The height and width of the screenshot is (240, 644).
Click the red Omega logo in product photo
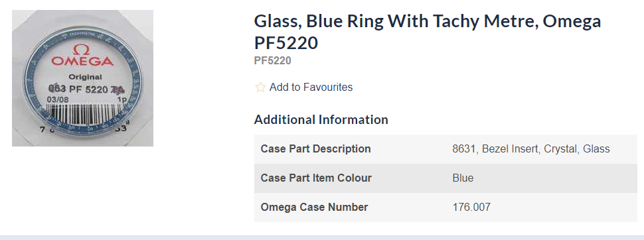coord(82,56)
